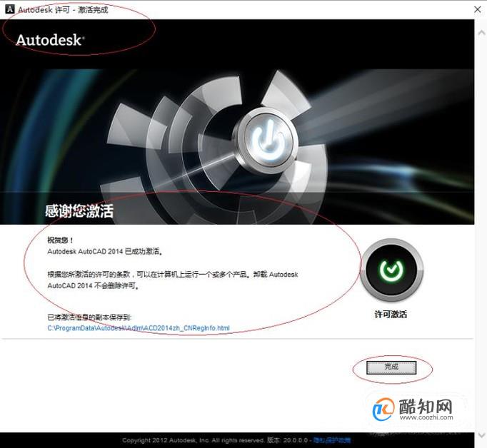
Task: Open the privacy policy link in footer
Action: [332, 440]
